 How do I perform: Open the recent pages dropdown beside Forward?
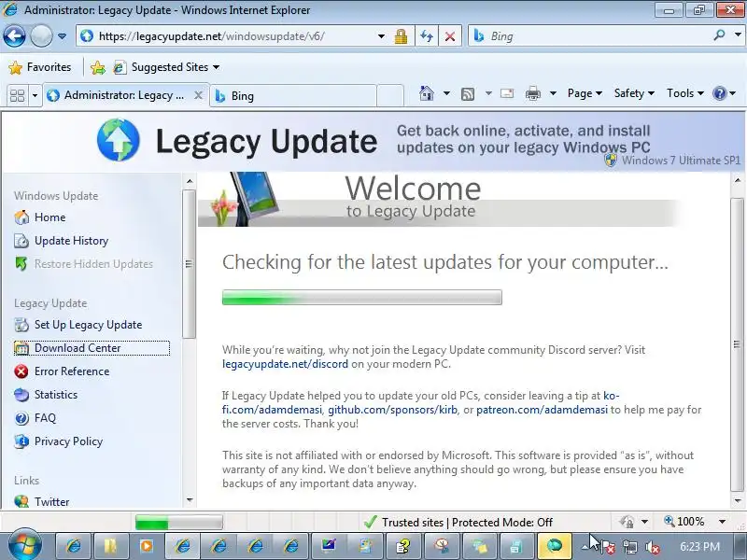coord(62,36)
